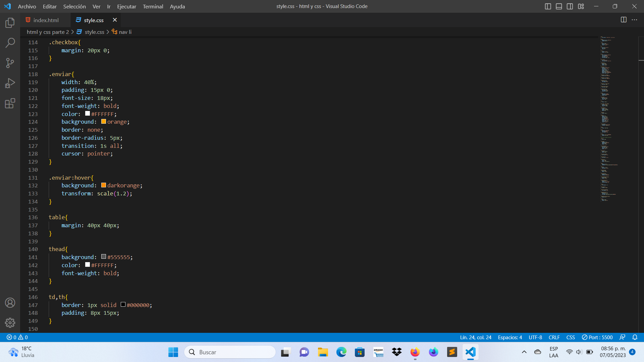Click 'transform: scale(1.2);' on line 133

(97, 193)
